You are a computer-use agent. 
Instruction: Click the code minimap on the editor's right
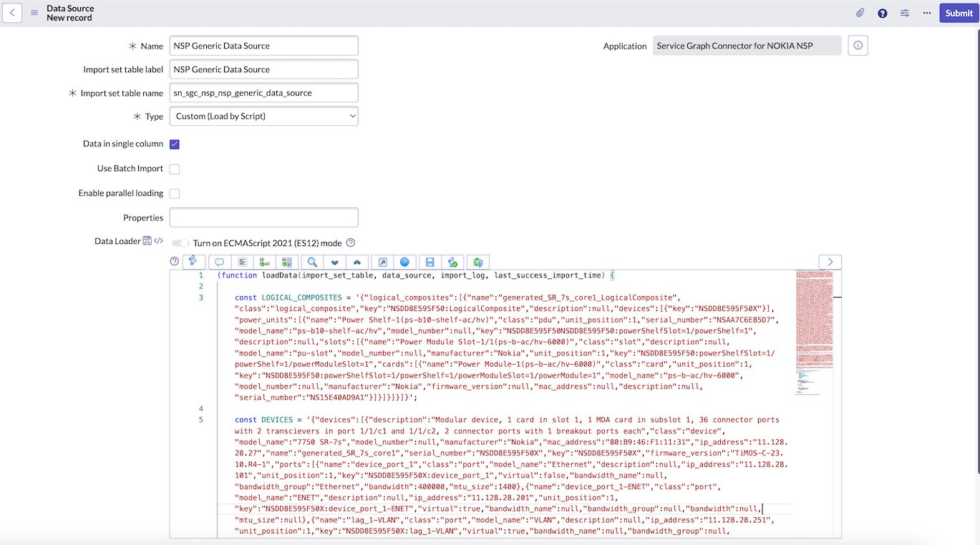[814, 333]
